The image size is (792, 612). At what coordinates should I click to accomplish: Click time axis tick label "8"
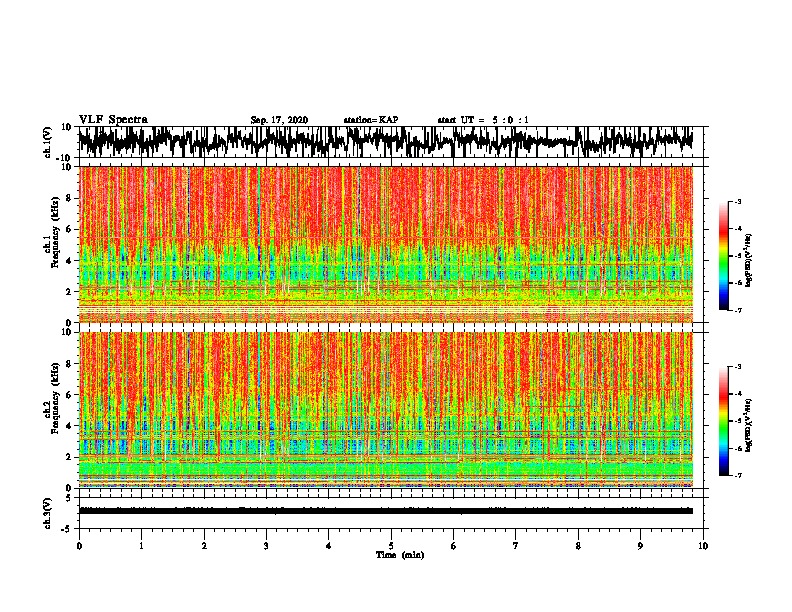click(x=578, y=546)
